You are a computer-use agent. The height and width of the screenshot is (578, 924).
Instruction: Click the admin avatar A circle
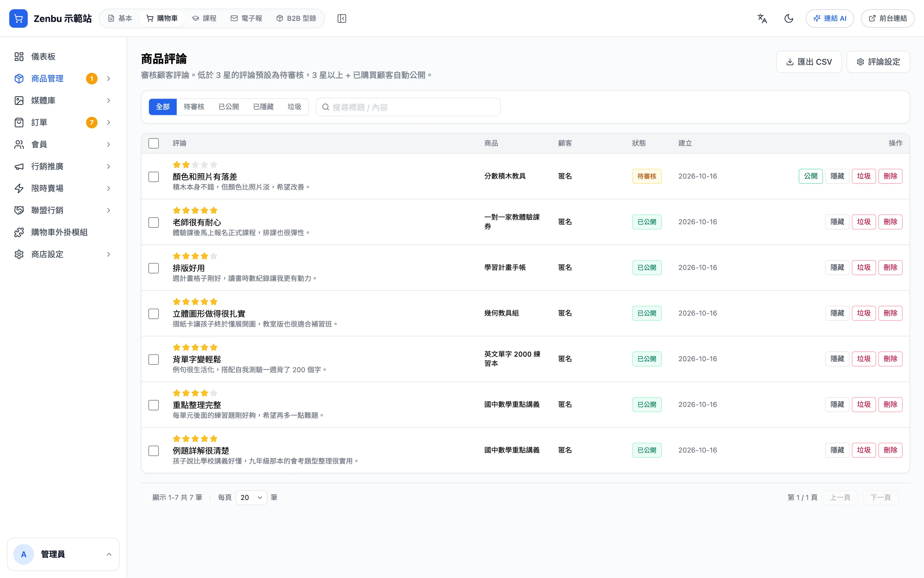pos(24,554)
